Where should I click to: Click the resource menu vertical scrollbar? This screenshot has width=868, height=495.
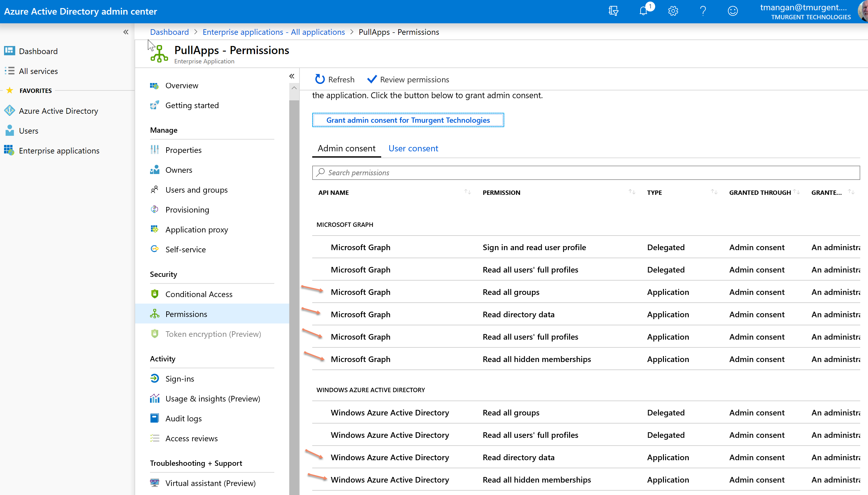pyautogui.click(x=294, y=272)
